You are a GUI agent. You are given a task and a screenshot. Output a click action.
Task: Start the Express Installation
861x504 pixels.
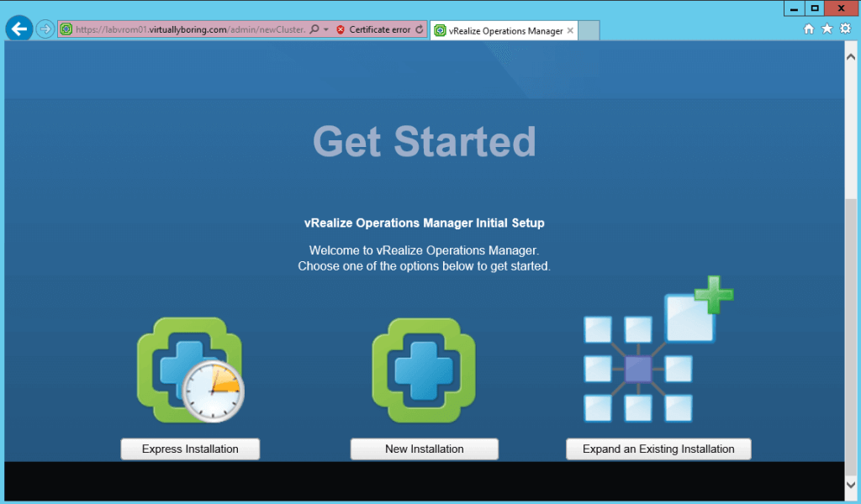pos(190,449)
